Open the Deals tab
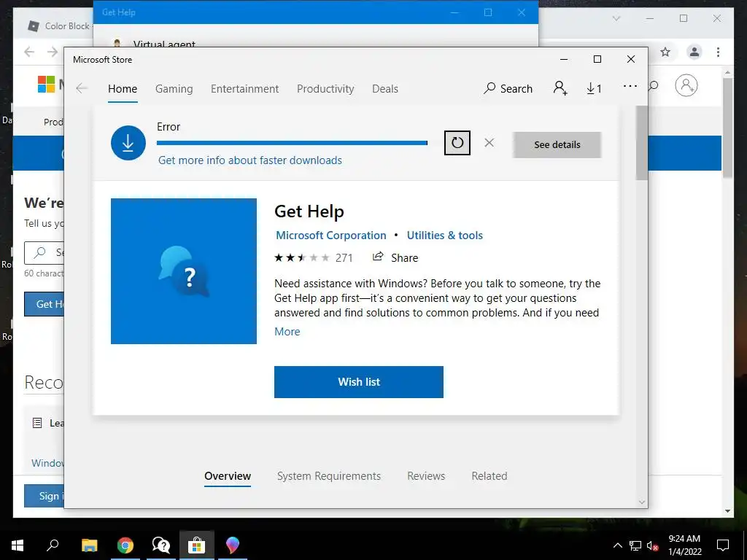Image resolution: width=747 pixels, height=560 pixels. (385, 89)
